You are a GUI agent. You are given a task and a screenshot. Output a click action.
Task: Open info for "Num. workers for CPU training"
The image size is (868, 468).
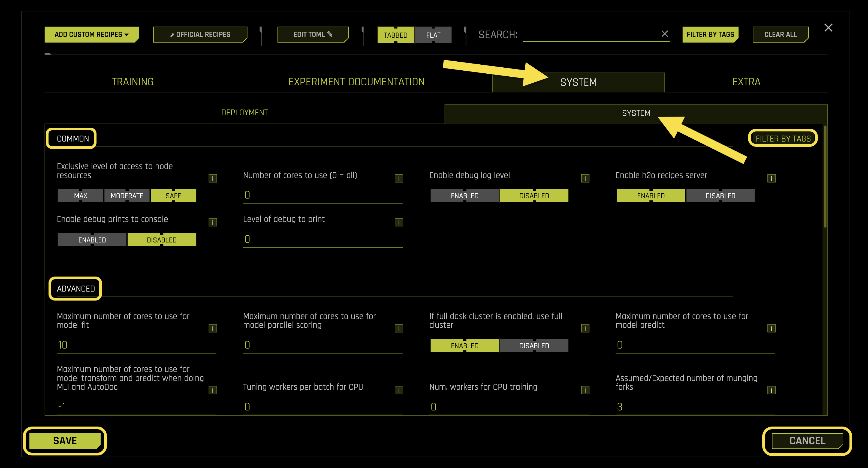tap(585, 390)
